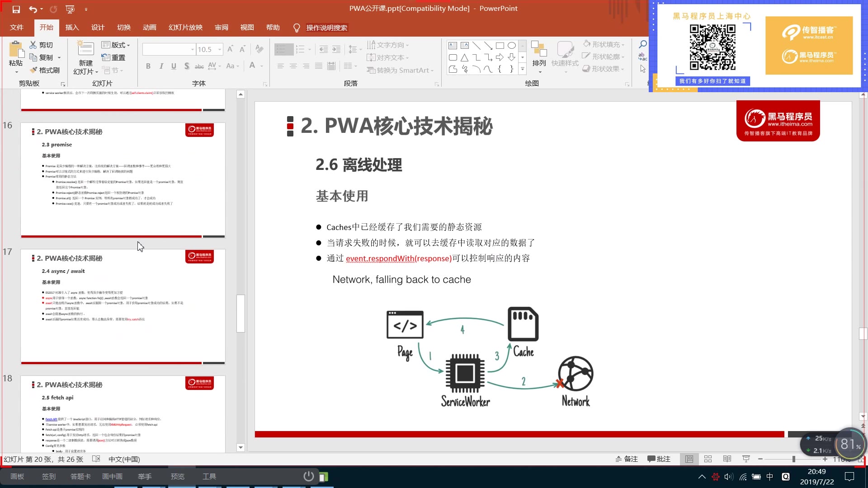Click the Paste clipboard icon
Viewport: 868px width, 488px height.
click(x=16, y=50)
